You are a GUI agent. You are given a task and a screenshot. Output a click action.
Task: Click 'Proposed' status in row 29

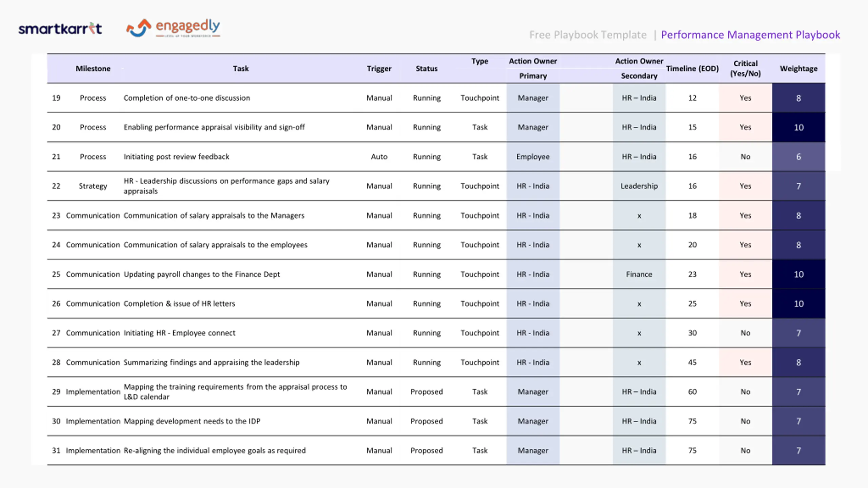[427, 392]
